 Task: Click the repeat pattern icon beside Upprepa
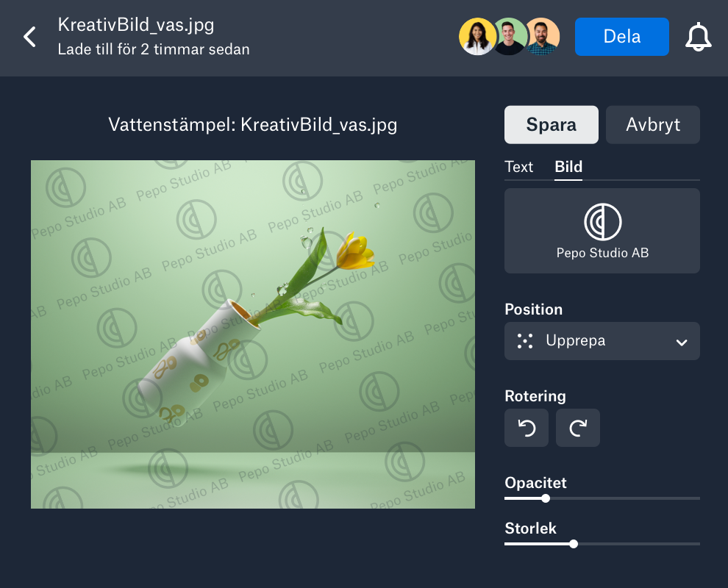[525, 341]
